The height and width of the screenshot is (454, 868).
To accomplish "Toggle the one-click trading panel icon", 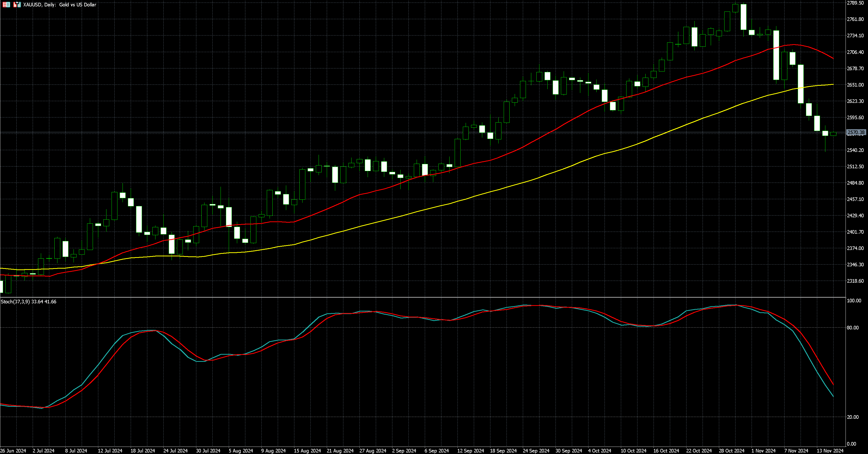I will pos(17,5).
